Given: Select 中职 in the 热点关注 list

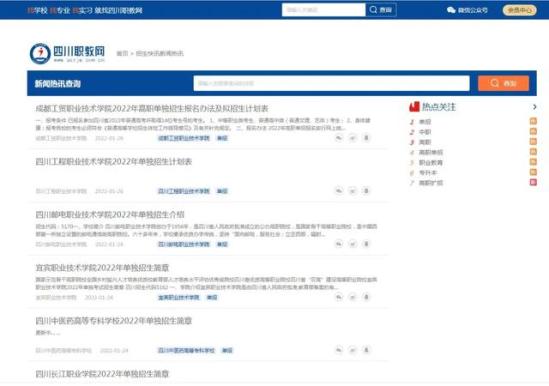Looking at the screenshot, I should 425,132.
